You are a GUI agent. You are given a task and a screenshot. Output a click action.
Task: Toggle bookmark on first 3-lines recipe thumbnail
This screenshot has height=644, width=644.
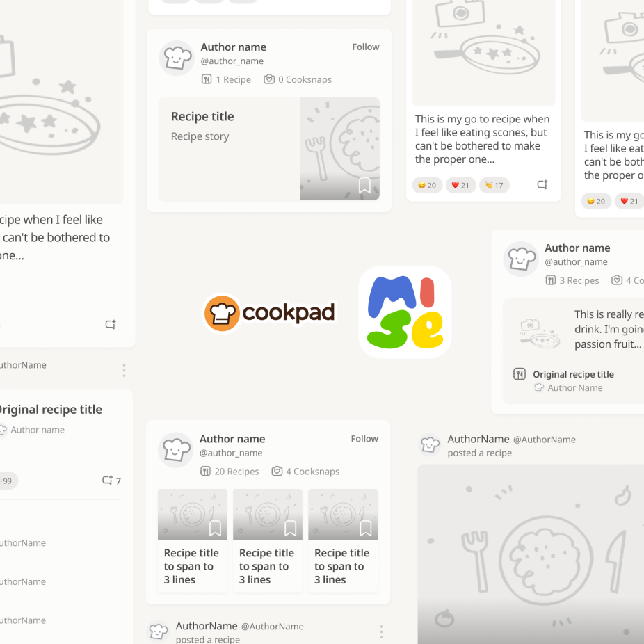click(215, 528)
